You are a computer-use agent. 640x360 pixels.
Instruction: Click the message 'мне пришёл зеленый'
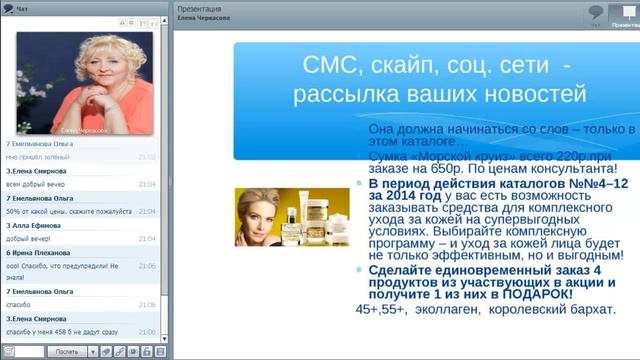[x=38, y=157]
